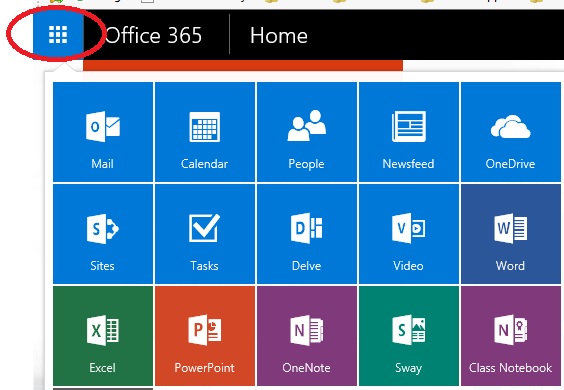Open the Mail app tile
Screen dimensions: 564x390
[103, 132]
